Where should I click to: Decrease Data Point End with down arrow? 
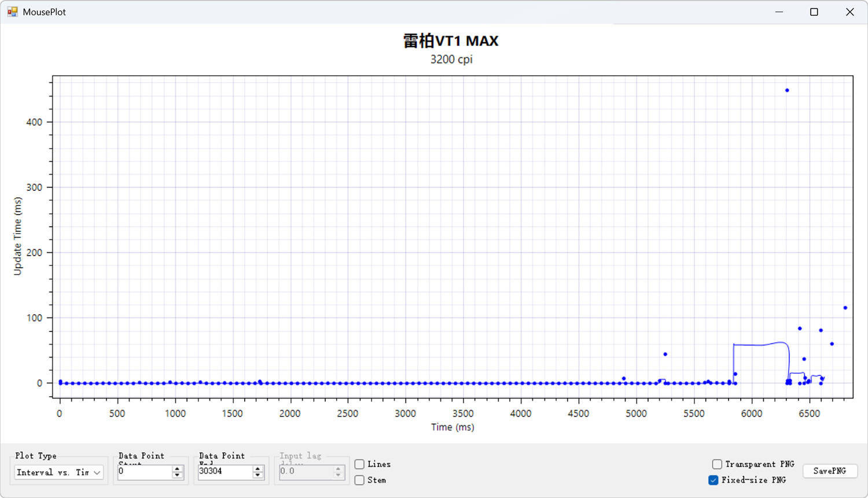[x=258, y=475]
